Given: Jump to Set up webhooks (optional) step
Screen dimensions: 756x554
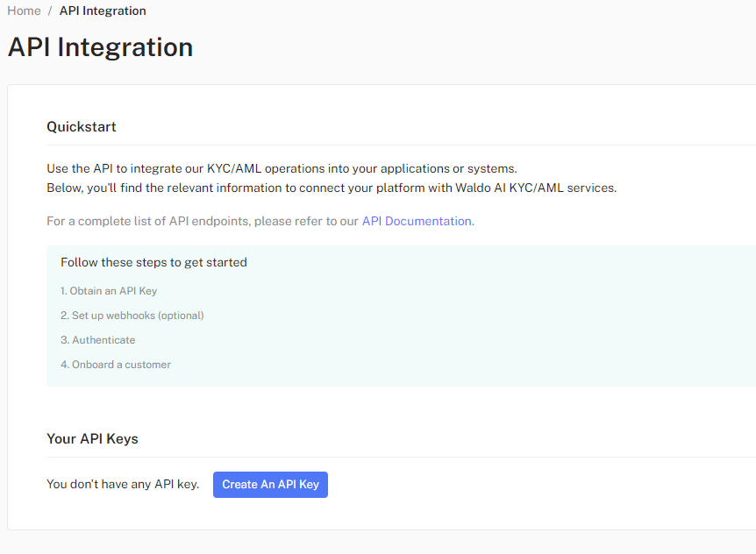Looking at the screenshot, I should pos(132,315).
